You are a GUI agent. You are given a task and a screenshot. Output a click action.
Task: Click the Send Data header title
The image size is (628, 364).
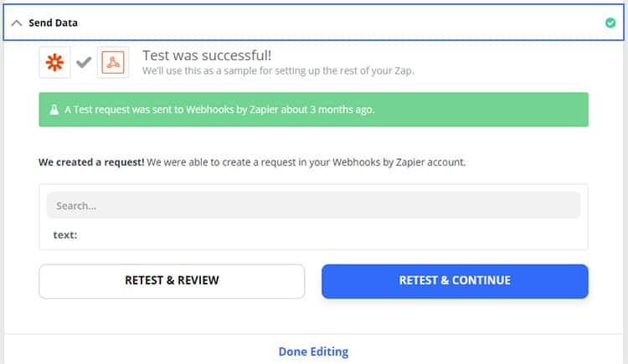pos(54,23)
